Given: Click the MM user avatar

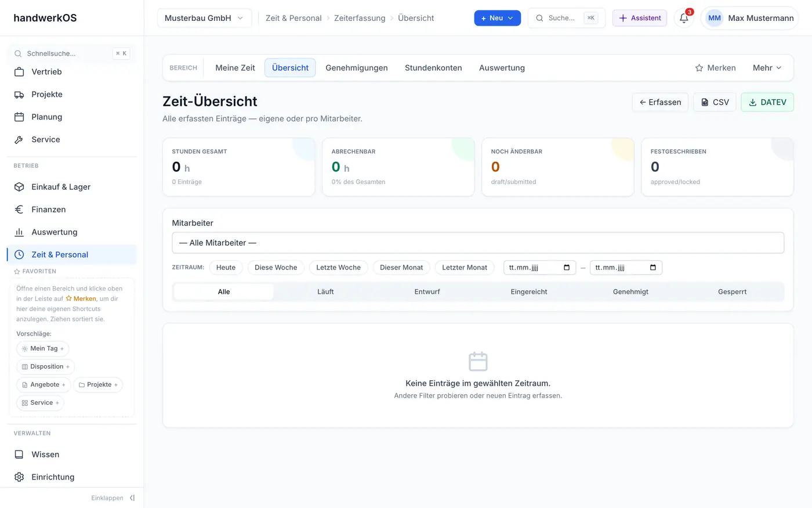Looking at the screenshot, I should point(715,18).
